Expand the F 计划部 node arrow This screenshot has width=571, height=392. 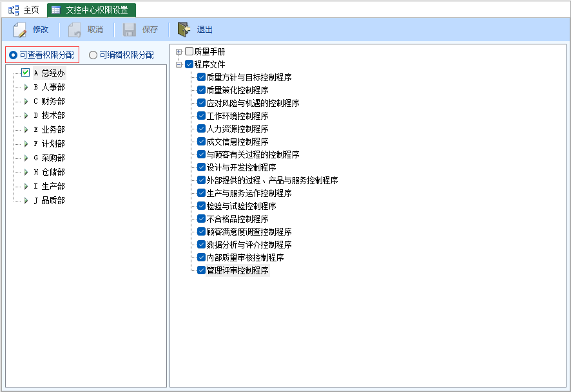coord(26,144)
